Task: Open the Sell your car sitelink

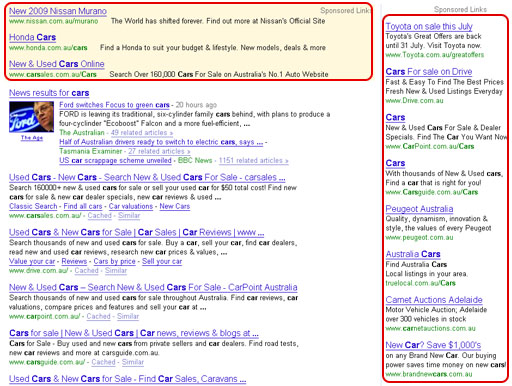Action: (x=162, y=261)
